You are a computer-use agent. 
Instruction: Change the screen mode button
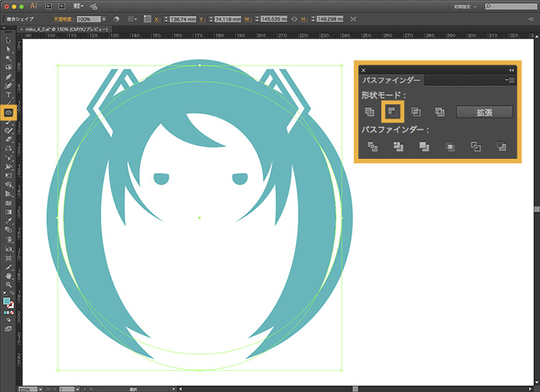[8, 329]
